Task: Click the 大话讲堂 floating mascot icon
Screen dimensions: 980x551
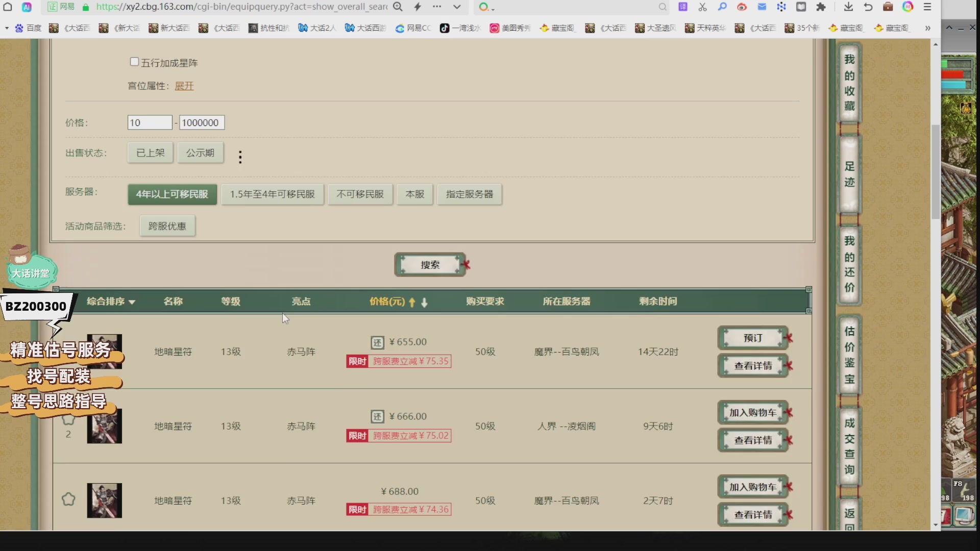Action: 31,266
